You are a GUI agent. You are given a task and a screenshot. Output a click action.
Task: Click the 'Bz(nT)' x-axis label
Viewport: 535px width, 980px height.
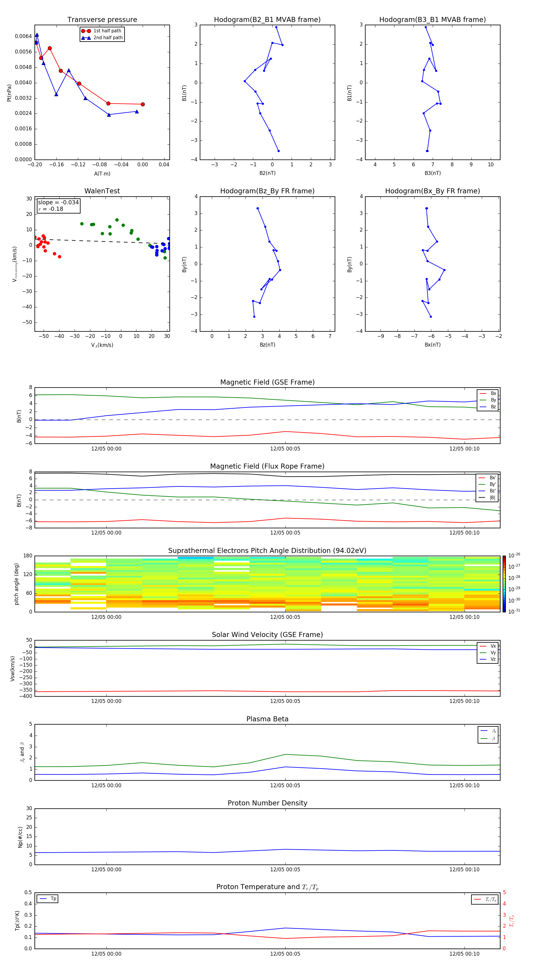[x=267, y=345]
